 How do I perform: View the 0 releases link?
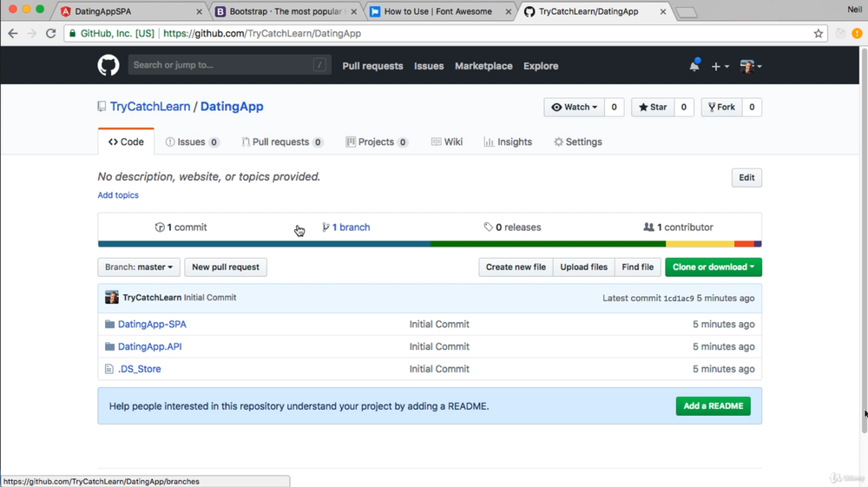(x=512, y=227)
